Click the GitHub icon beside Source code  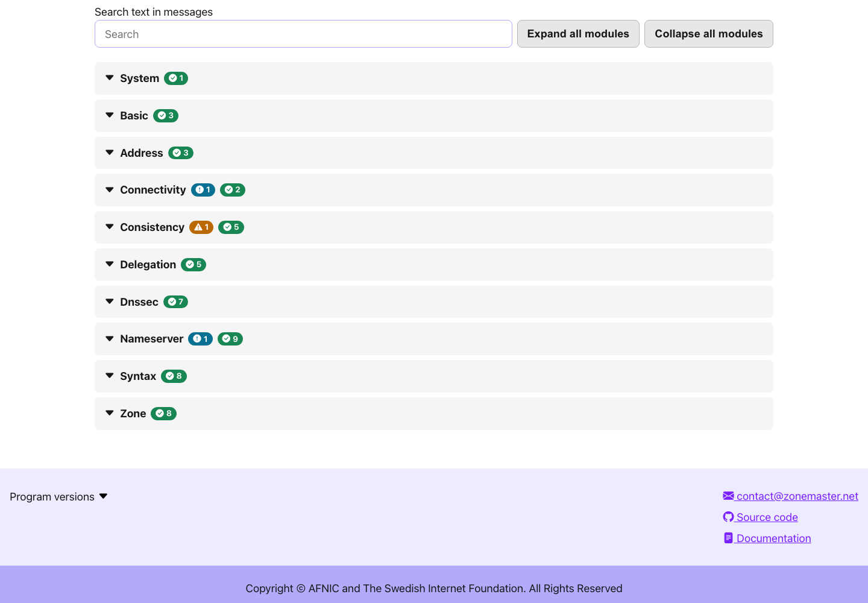[728, 517]
